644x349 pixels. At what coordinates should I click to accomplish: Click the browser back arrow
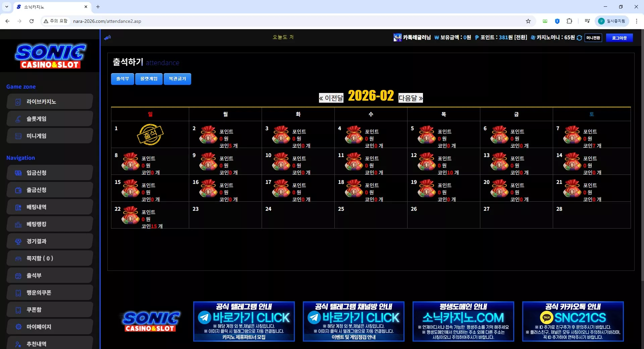(7, 21)
